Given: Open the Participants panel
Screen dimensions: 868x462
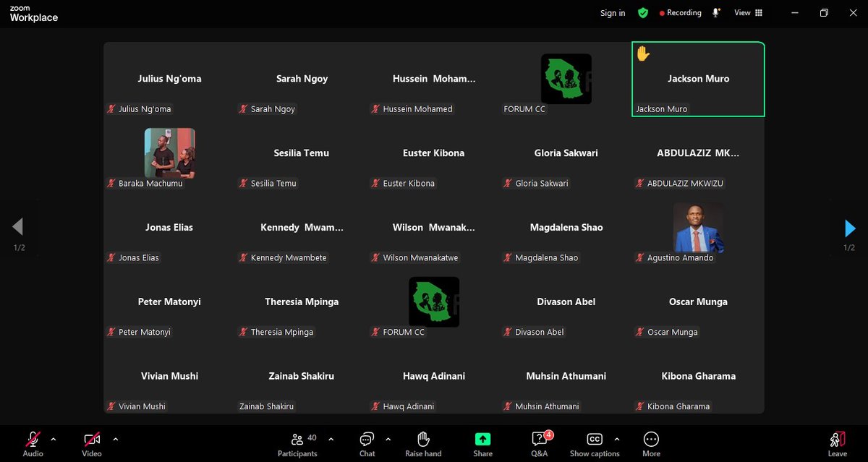Looking at the screenshot, I should (x=297, y=444).
